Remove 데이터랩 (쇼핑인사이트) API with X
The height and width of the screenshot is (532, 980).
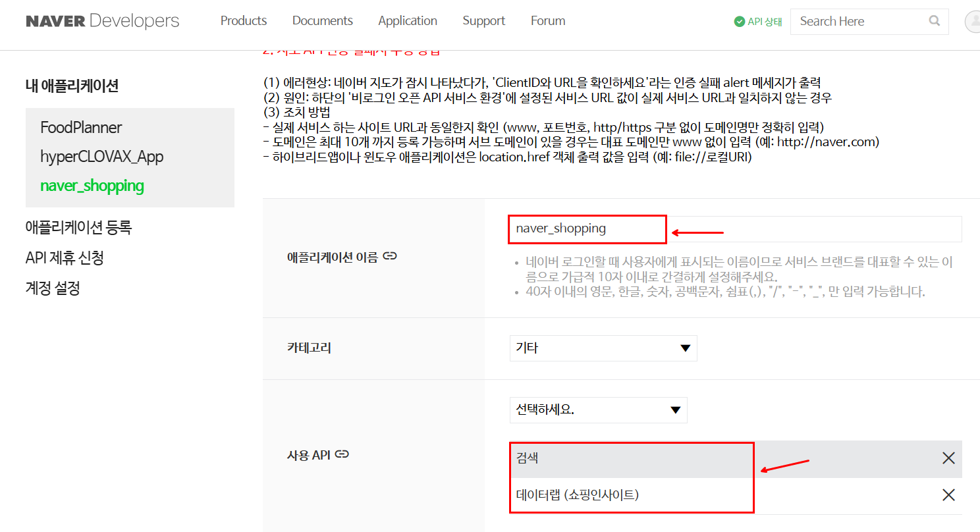(x=948, y=495)
